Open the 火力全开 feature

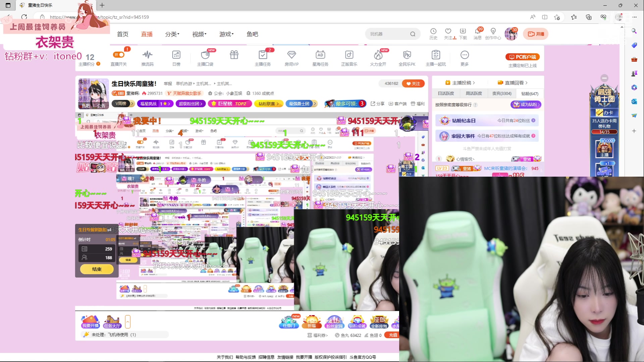click(x=378, y=58)
